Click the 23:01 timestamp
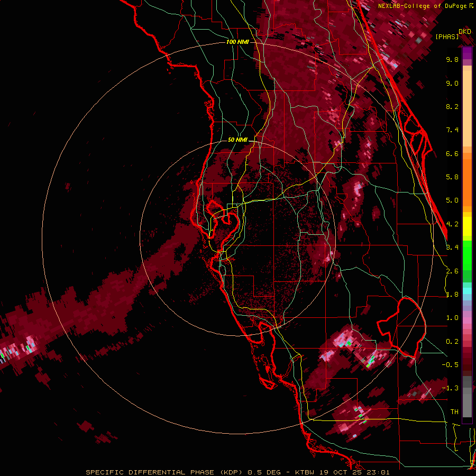Image resolution: width=476 pixels, height=476 pixels. pyautogui.click(x=378, y=472)
